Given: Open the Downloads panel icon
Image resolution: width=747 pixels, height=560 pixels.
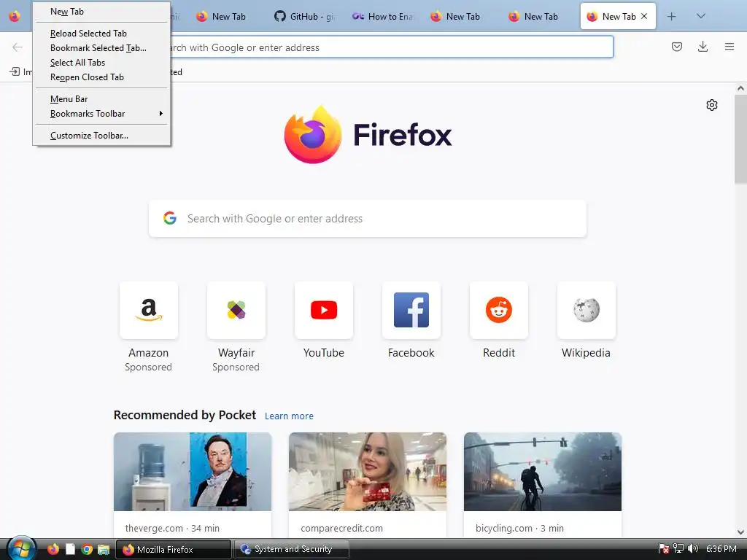Looking at the screenshot, I should [703, 47].
